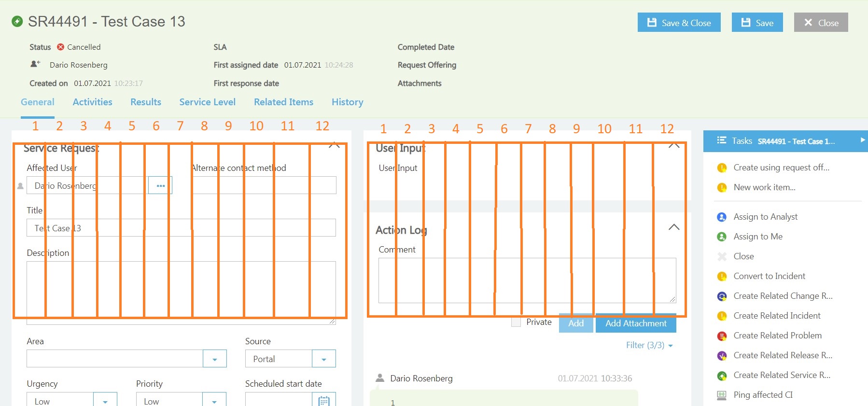868x406 pixels.
Task: Click the Create Related Problem icon
Action: click(722, 336)
